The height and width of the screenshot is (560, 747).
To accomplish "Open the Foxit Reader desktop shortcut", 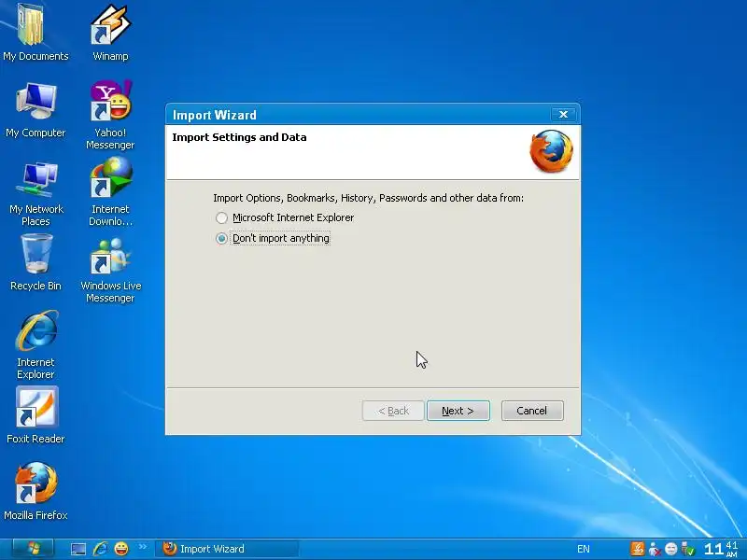I will [35, 415].
